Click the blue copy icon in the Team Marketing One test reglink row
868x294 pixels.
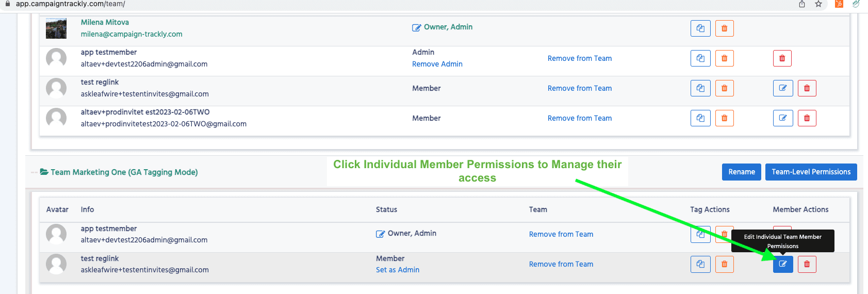pos(700,264)
